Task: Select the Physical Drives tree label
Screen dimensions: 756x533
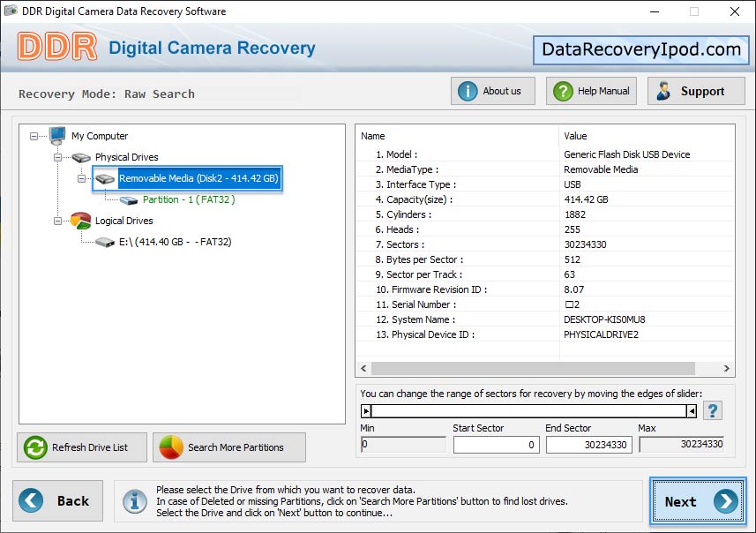Action: click(126, 157)
